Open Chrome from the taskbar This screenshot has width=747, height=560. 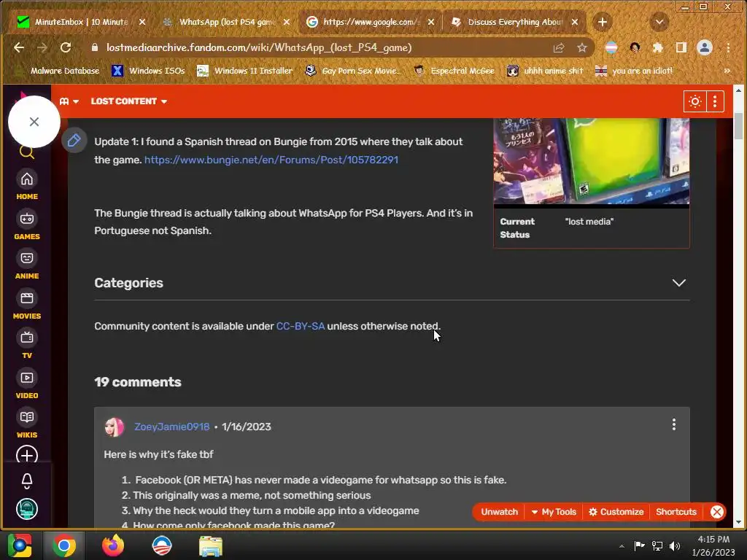[64, 545]
